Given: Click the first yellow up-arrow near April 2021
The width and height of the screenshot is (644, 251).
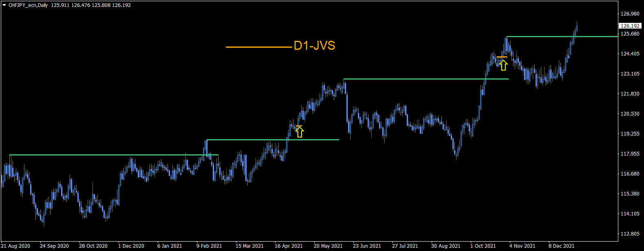Looking at the screenshot, I should 300,132.
